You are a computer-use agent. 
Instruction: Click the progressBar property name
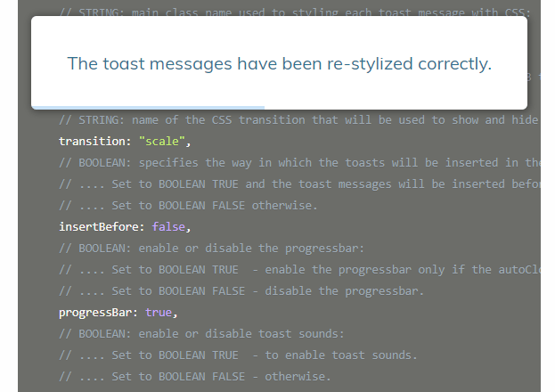96,312
